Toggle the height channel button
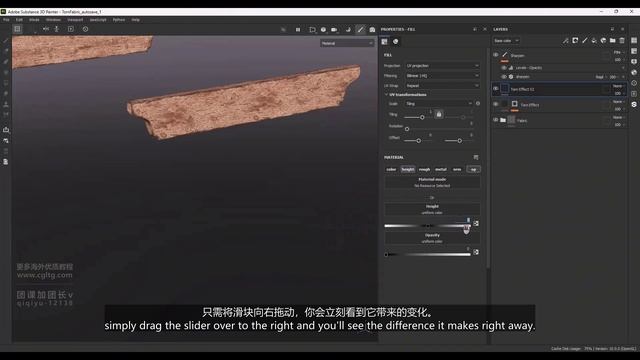Image resolution: width=640 pixels, height=360 pixels. click(407, 169)
